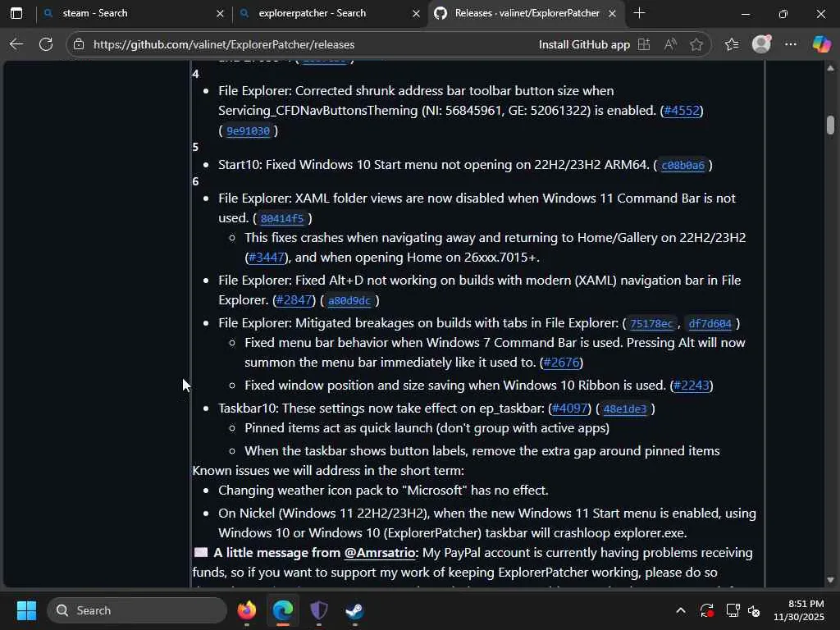
Task: Switch to the steam - Search tab
Action: (132, 13)
